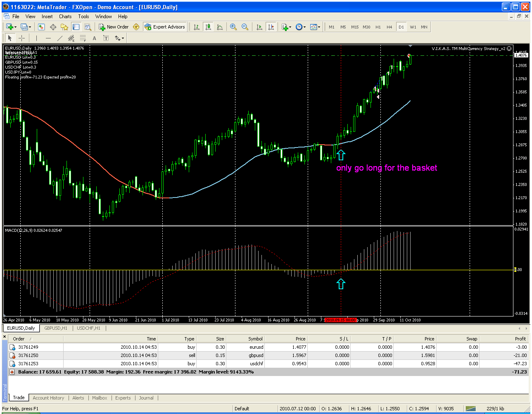
Task: Expand the indicators list dropdown arrow
Action: [x=290, y=27]
